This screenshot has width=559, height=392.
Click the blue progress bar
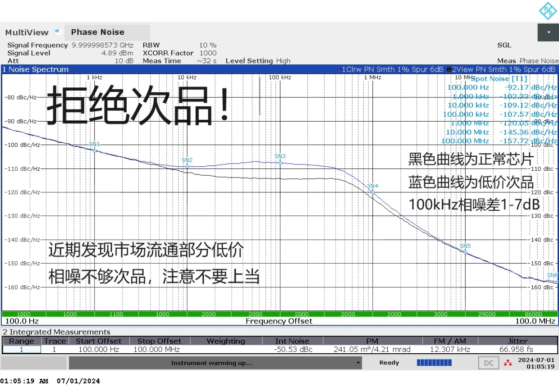tap(434, 363)
